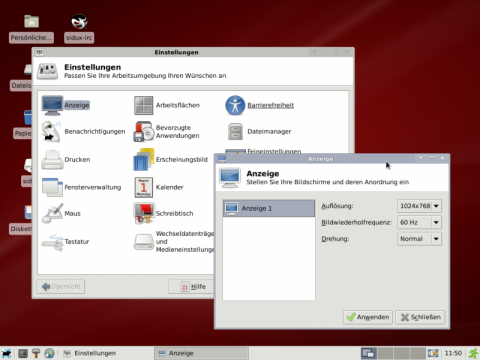Click the sidux-irc desktop icon

79,22
